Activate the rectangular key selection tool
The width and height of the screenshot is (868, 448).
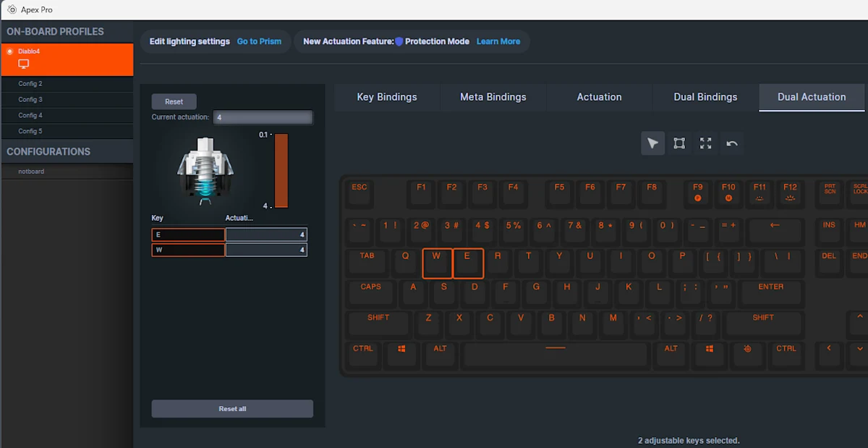(x=678, y=143)
